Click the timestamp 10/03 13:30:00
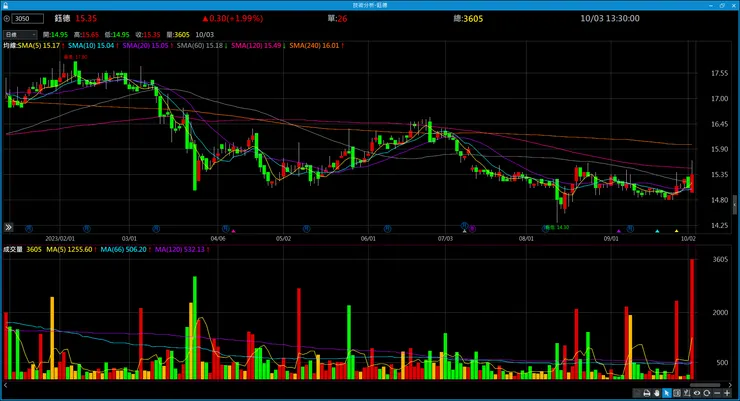 click(x=610, y=18)
